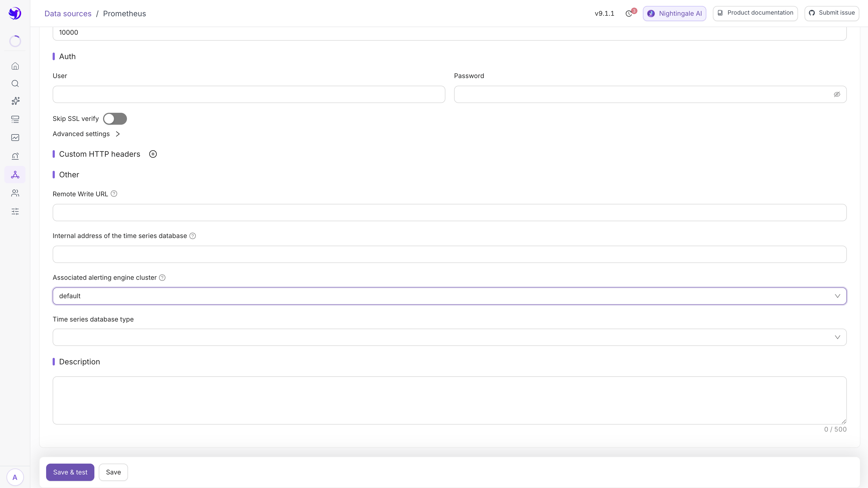The image size is (868, 488).
Task: Click the Save button
Action: tap(113, 472)
